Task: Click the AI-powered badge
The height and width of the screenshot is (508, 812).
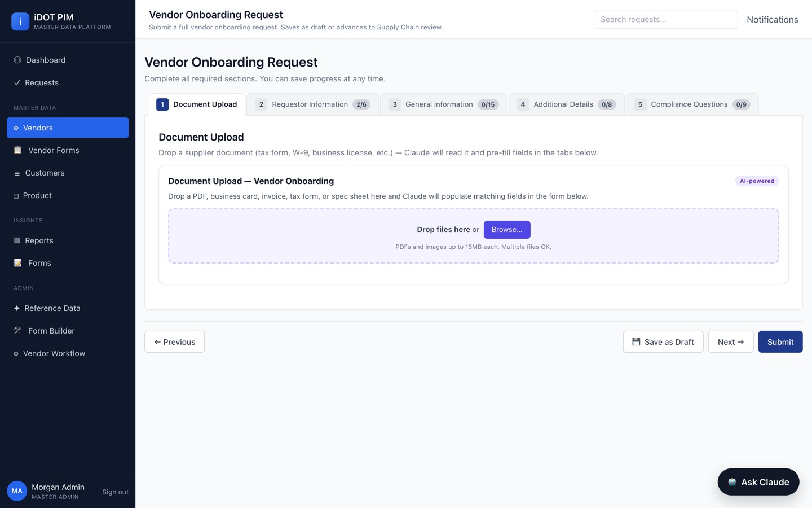Action: tap(757, 181)
